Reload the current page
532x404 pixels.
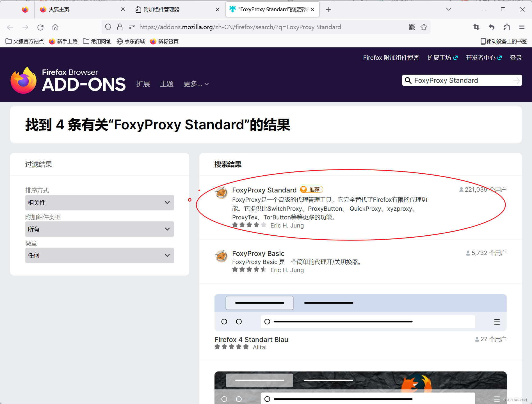point(40,27)
